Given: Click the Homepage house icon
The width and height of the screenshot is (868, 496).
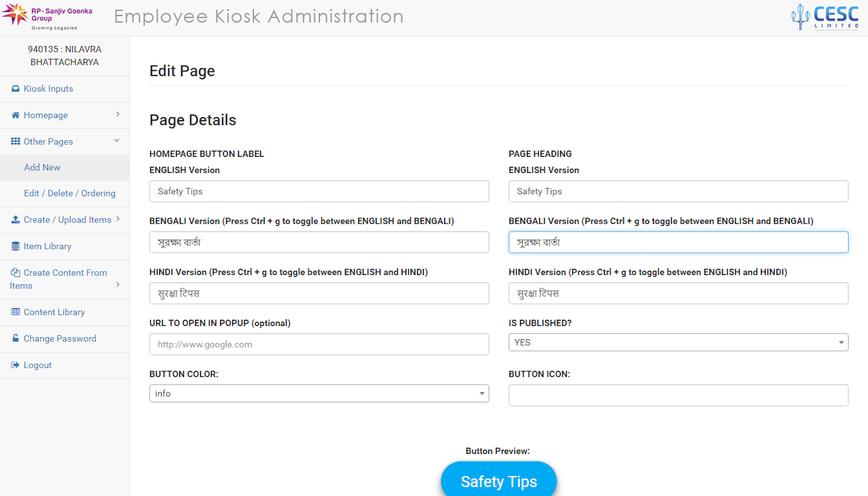Looking at the screenshot, I should (x=15, y=115).
